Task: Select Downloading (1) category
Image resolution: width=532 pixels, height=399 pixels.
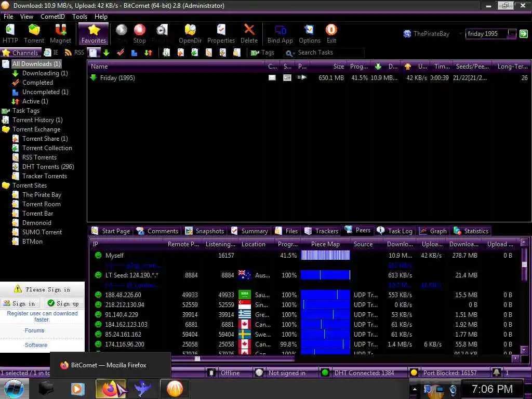Action: [45, 73]
